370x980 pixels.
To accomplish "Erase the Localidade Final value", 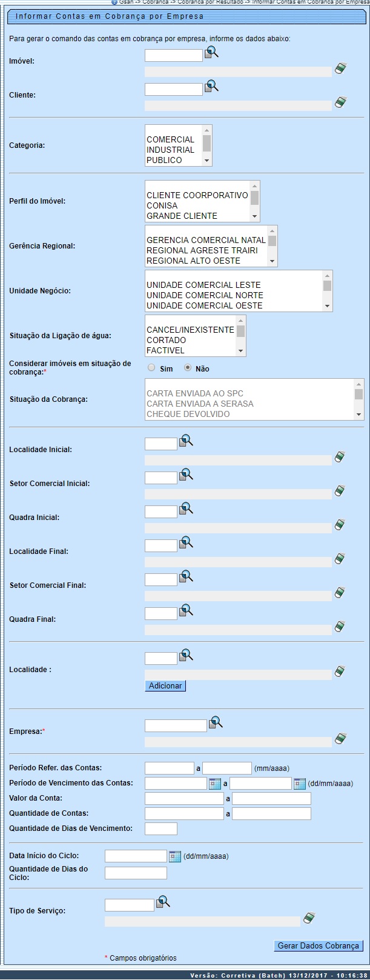I will click(x=340, y=559).
